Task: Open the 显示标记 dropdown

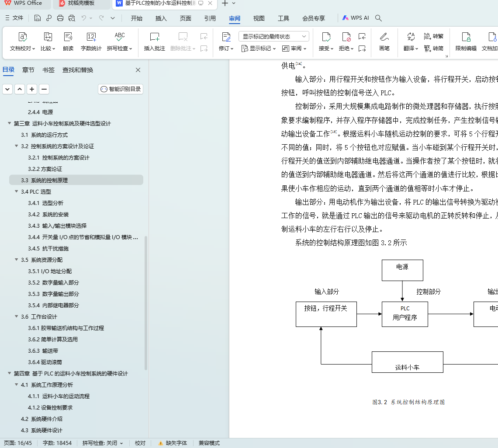Action: point(259,48)
